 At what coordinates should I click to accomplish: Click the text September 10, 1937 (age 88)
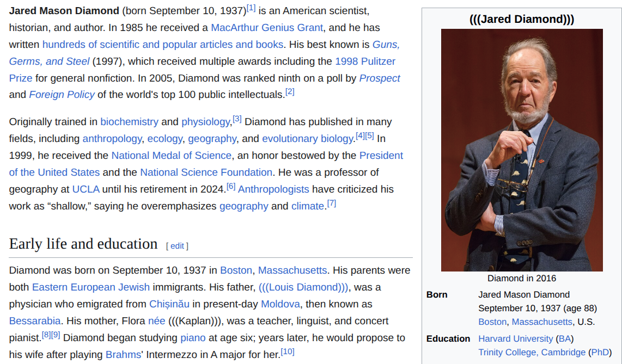538,309
